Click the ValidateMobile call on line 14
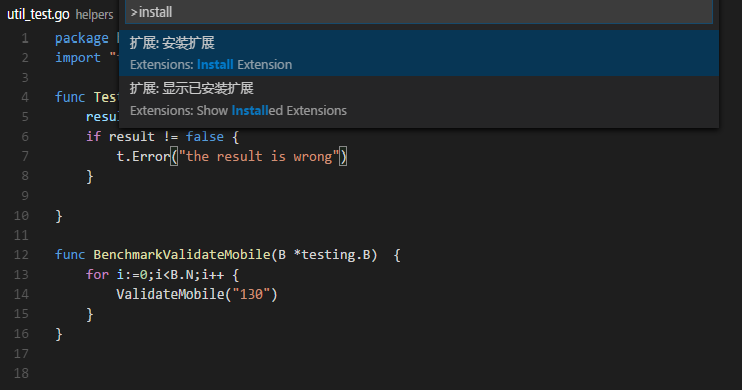This screenshot has height=390, width=742. [x=170, y=294]
